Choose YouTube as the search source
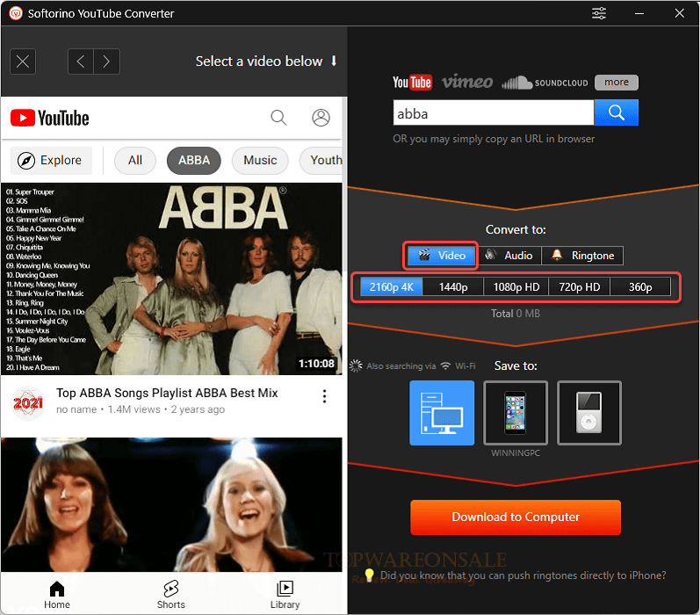The width and height of the screenshot is (700, 615). (412, 83)
